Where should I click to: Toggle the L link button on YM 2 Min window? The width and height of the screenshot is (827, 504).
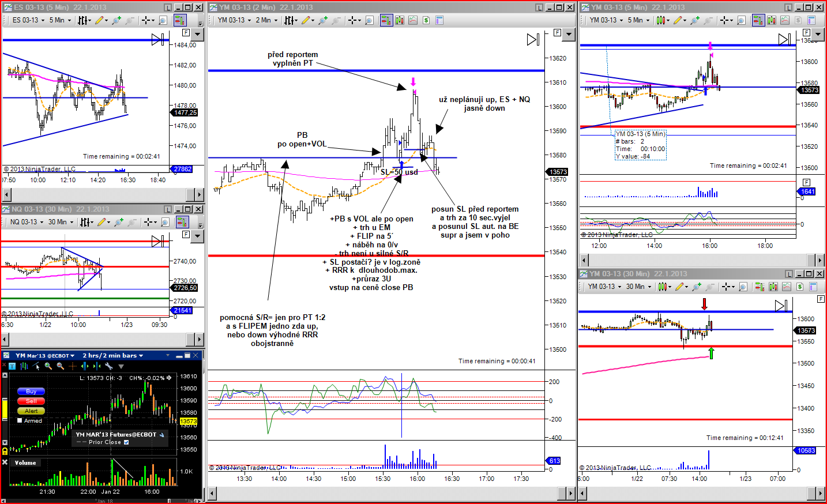point(539,7)
